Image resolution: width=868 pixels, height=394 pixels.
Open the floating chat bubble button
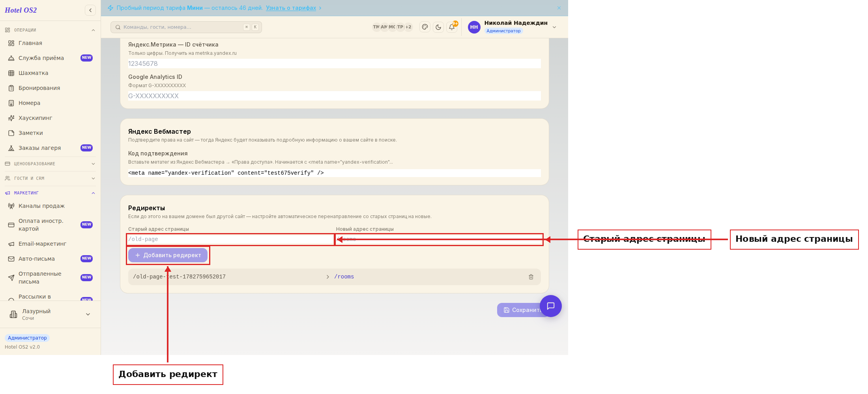point(551,306)
